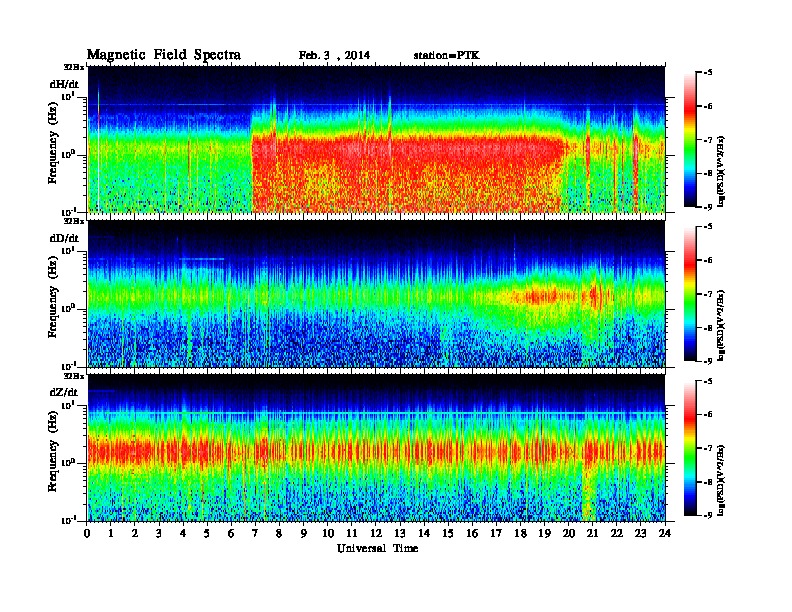
Task: Click hour '12' on the time axis
Action: [376, 533]
